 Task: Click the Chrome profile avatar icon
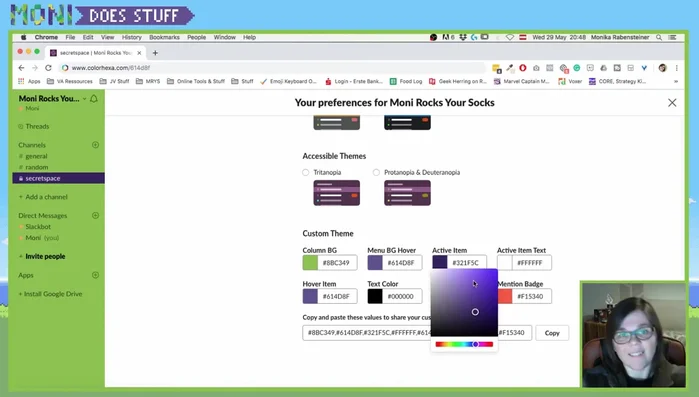click(662, 68)
